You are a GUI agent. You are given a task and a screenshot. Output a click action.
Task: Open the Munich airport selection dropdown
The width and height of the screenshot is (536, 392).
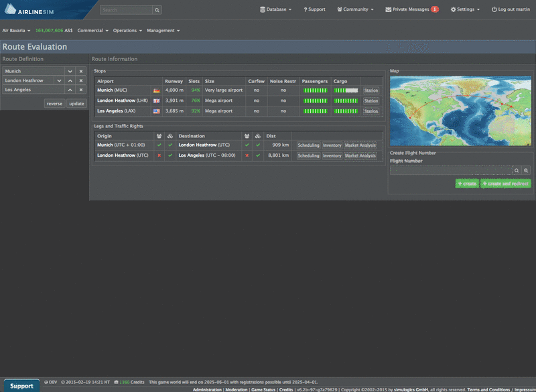click(71, 70)
